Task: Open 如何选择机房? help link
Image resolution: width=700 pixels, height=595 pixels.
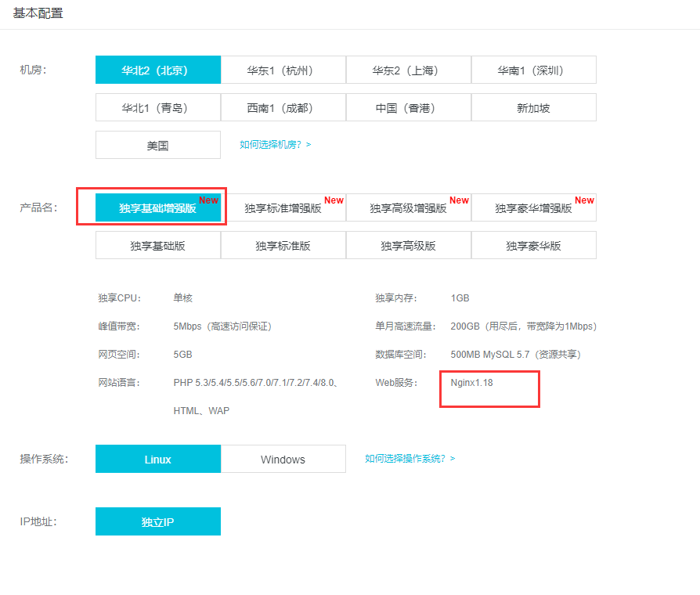Action: click(275, 145)
